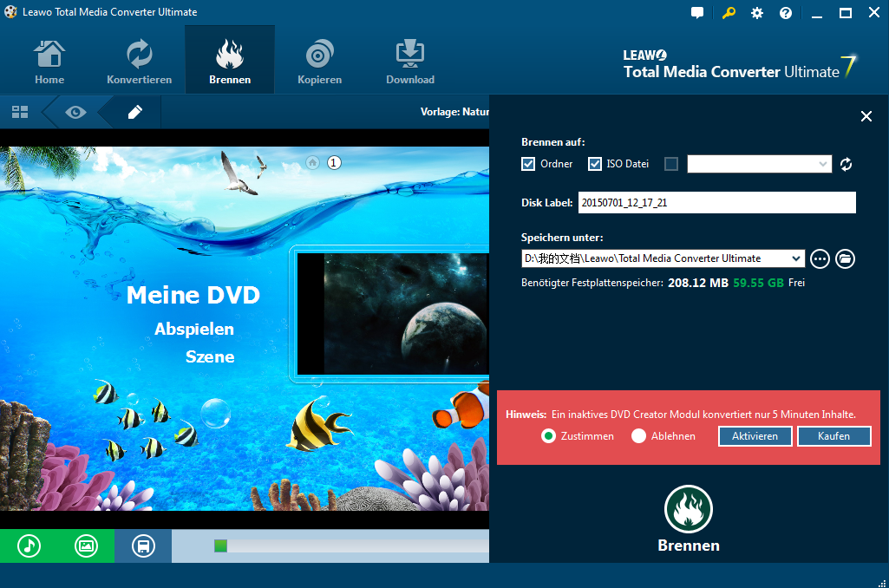
Task: Uncheck the ISO Datei checkbox
Action: 595,164
